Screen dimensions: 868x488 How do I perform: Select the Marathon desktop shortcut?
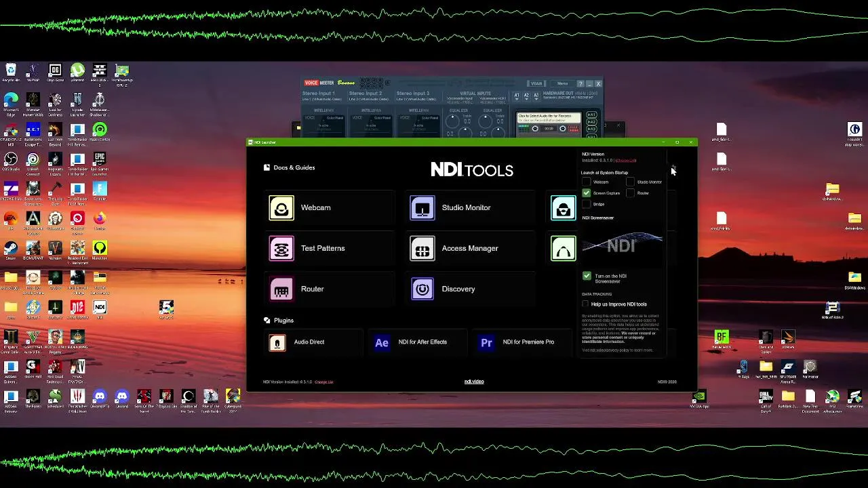pyautogui.click(x=100, y=251)
